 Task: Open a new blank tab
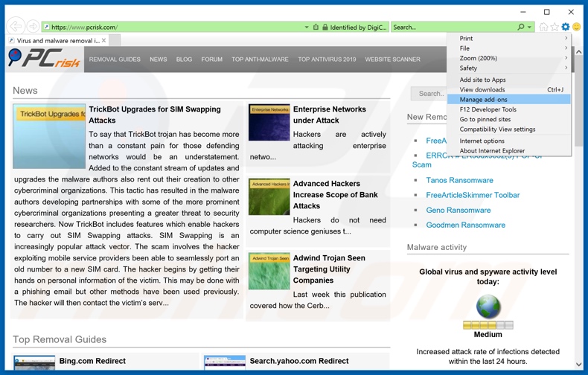(x=115, y=40)
